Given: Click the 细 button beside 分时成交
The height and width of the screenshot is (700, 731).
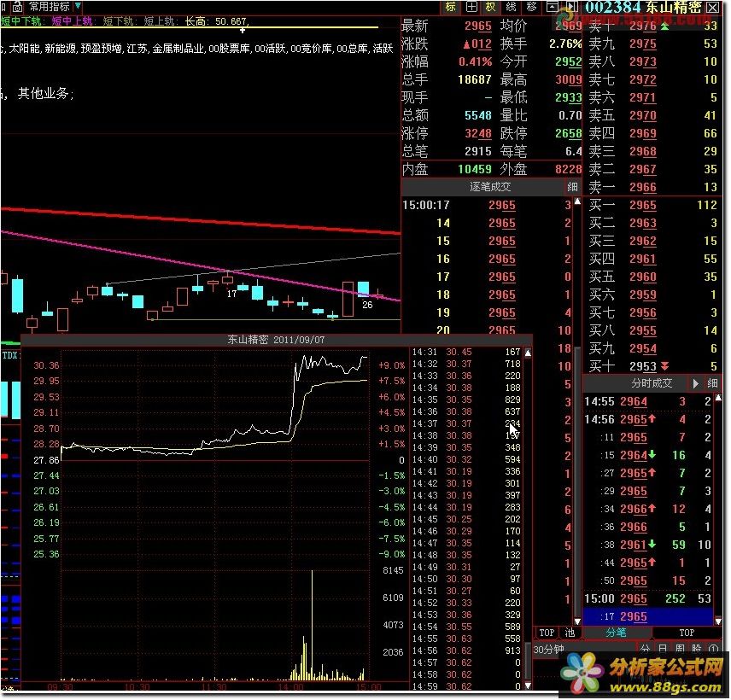Looking at the screenshot, I should coord(712,383).
